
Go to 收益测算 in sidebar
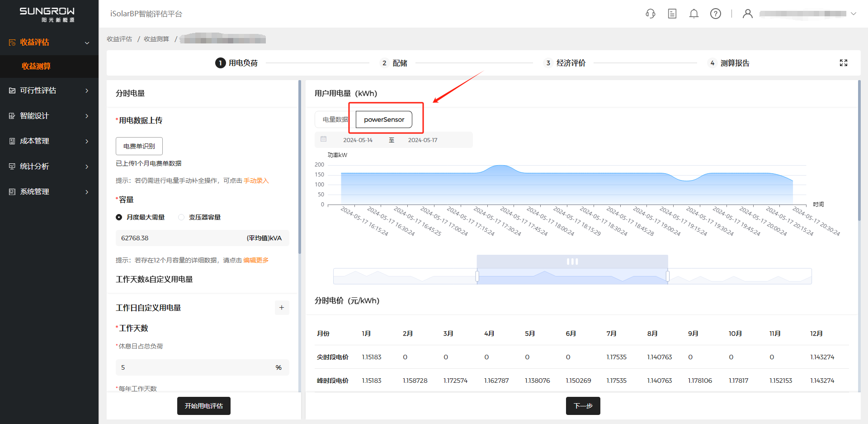(x=36, y=66)
